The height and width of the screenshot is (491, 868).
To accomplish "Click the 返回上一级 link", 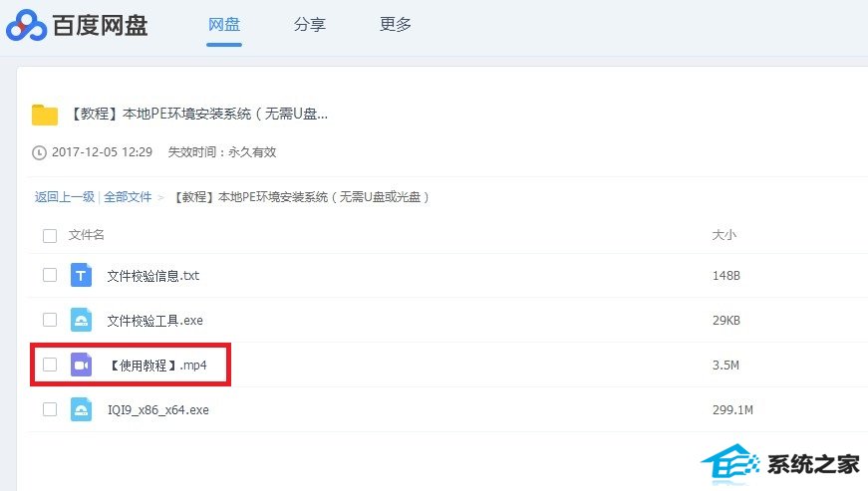I will click(x=65, y=197).
